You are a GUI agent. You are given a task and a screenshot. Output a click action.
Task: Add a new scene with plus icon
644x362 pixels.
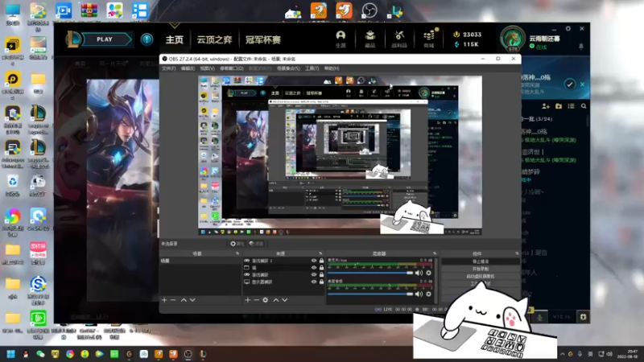pyautogui.click(x=164, y=300)
